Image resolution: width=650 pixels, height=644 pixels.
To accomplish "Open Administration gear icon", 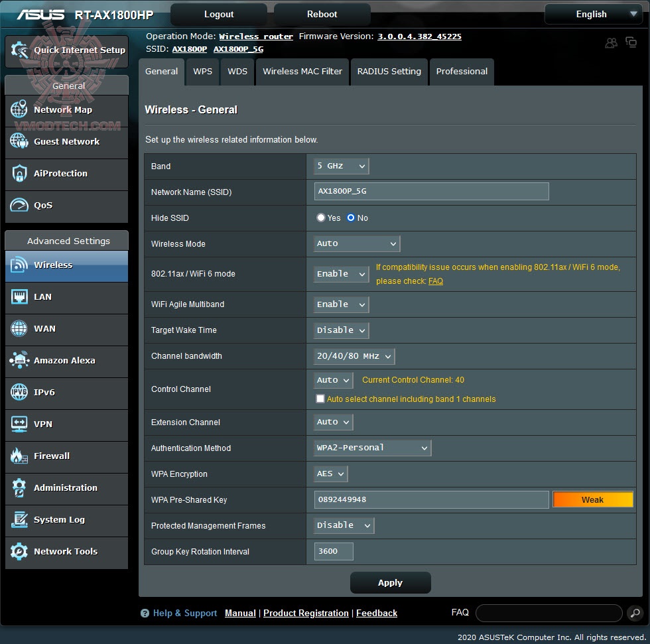I will [x=19, y=487].
